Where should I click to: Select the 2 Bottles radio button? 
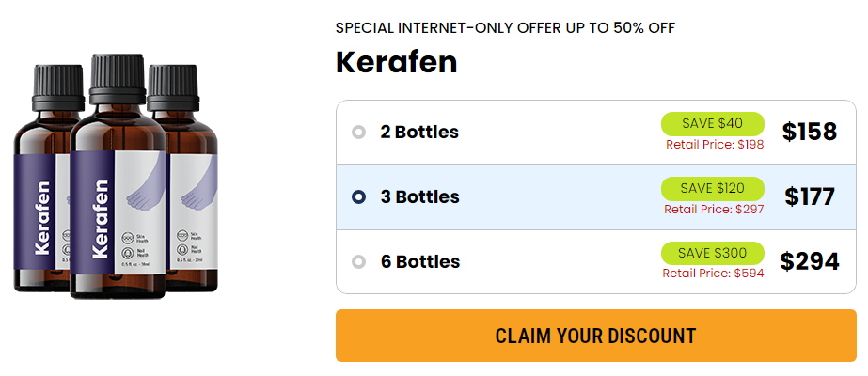358,133
